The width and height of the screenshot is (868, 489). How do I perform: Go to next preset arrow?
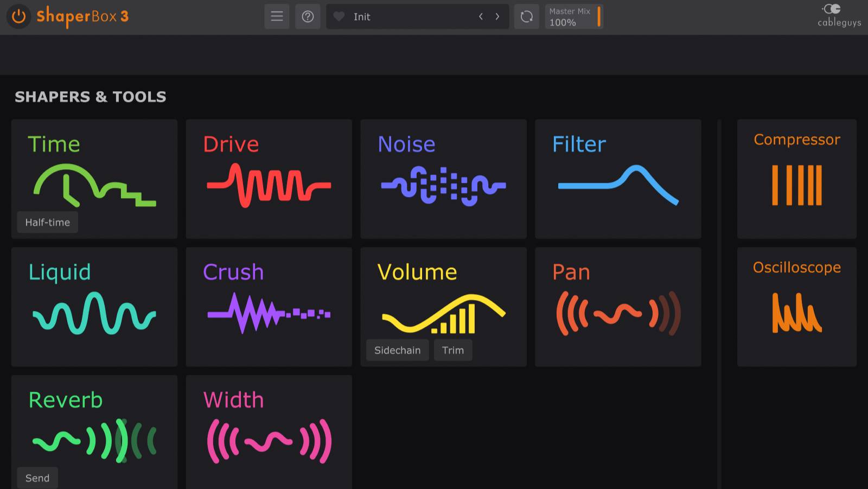pos(497,16)
